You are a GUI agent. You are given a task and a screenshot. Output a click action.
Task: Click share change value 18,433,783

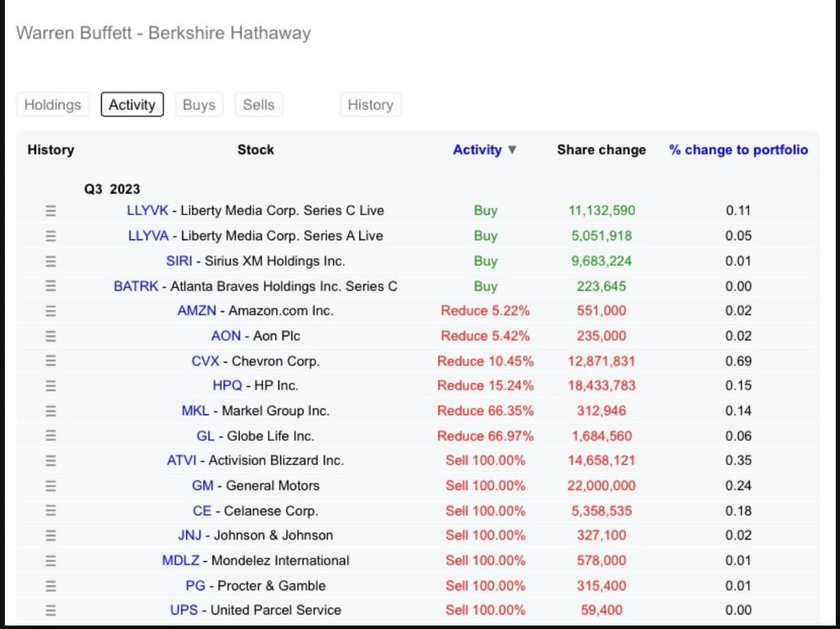[x=601, y=385]
